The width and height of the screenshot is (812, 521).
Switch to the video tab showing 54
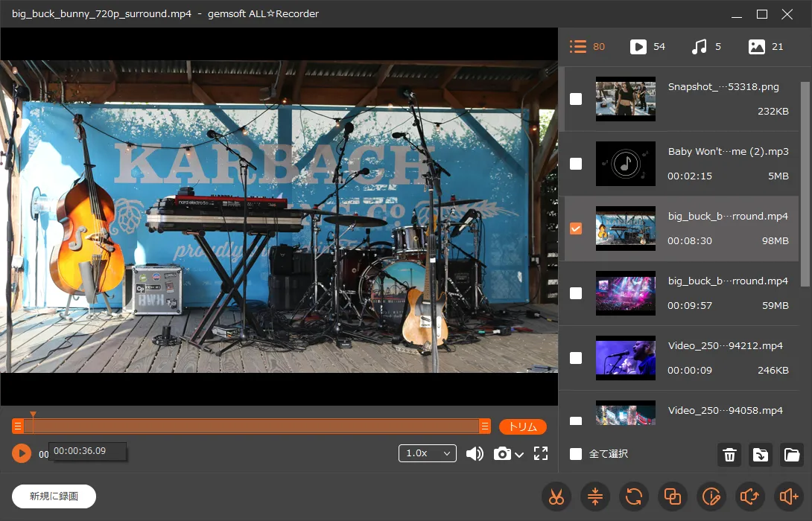(647, 47)
